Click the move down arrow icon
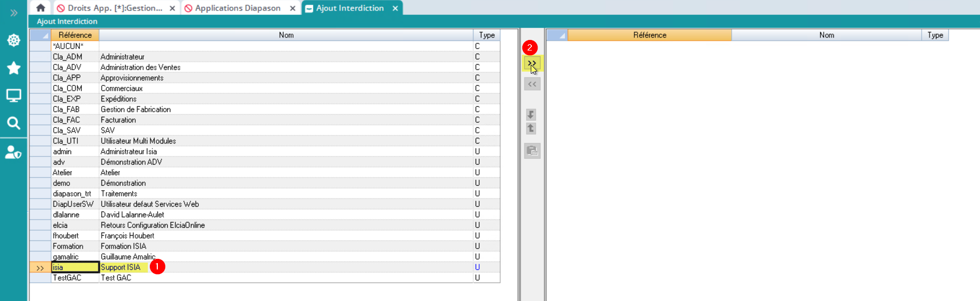This screenshot has width=980, height=301. point(531,114)
